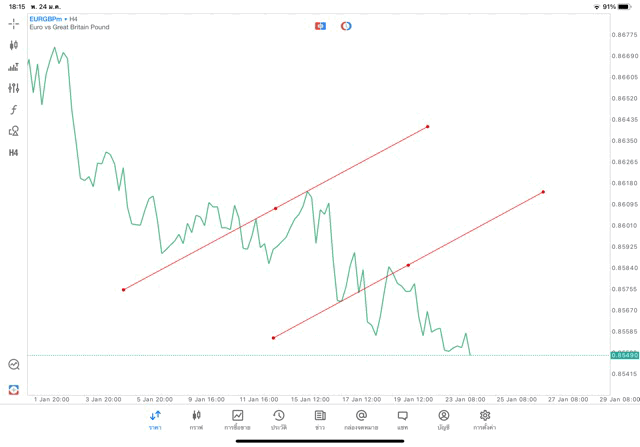Open the function script icon
The image size is (640, 447).
tap(14, 110)
